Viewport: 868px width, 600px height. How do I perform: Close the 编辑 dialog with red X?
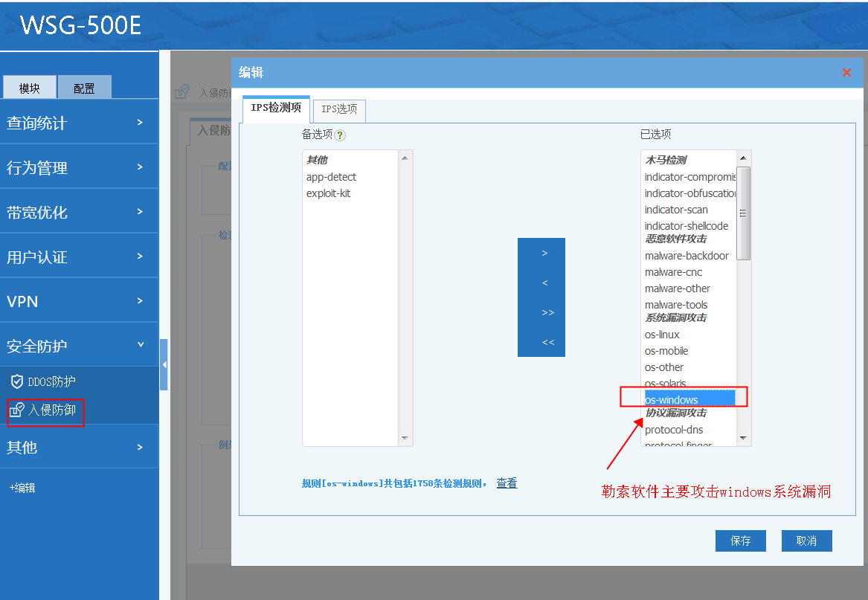pyautogui.click(x=846, y=73)
